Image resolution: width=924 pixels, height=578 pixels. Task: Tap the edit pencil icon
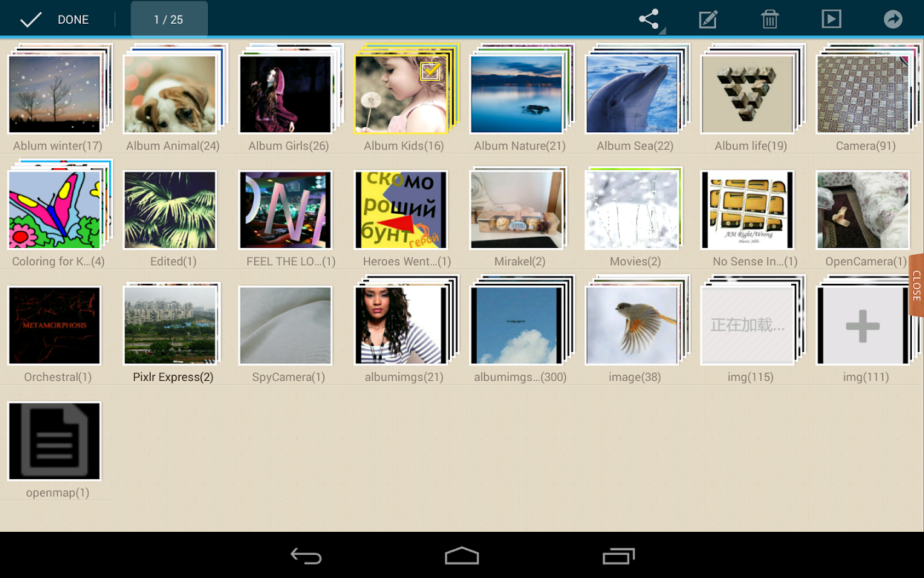pos(708,19)
